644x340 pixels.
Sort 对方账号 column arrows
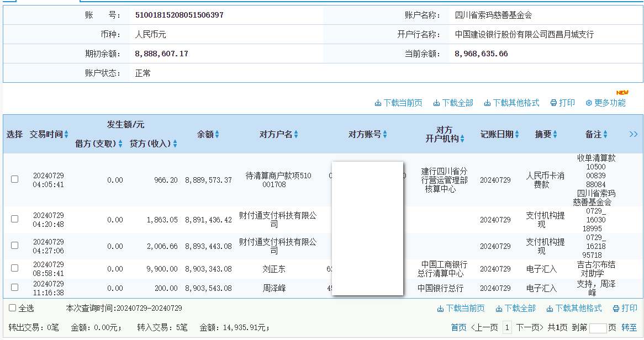tap(385, 134)
